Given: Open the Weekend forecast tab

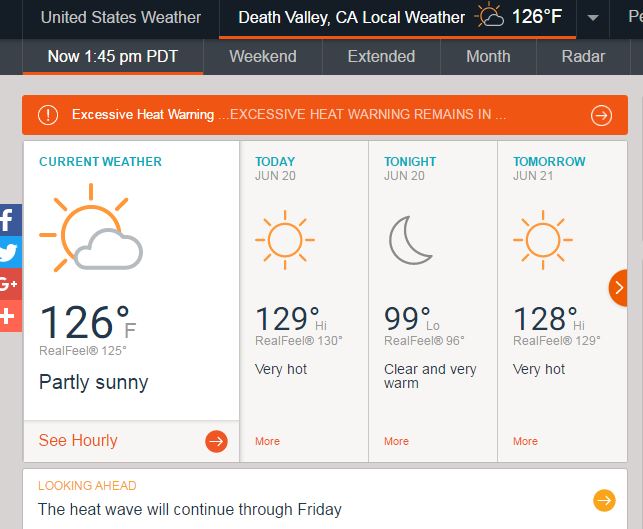Looking at the screenshot, I should click(263, 57).
